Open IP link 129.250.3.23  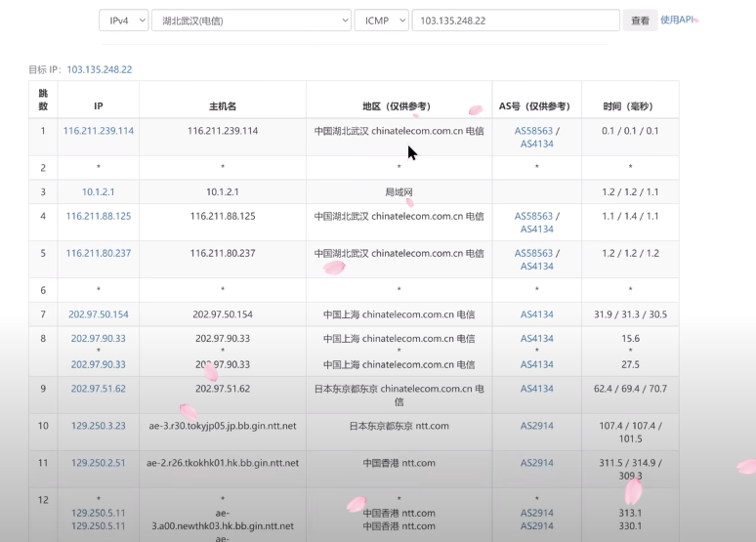(99, 426)
